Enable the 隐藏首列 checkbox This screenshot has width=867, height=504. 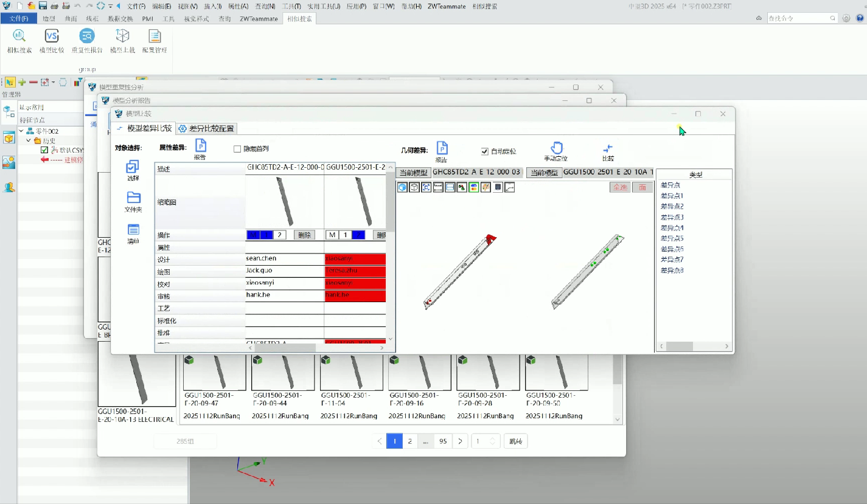click(x=238, y=149)
